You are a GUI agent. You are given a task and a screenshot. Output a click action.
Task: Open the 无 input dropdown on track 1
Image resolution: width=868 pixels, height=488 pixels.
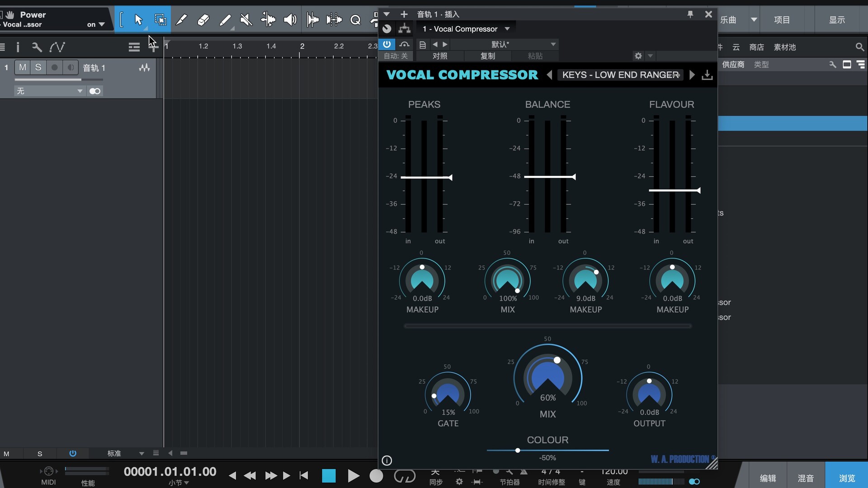[x=50, y=91]
